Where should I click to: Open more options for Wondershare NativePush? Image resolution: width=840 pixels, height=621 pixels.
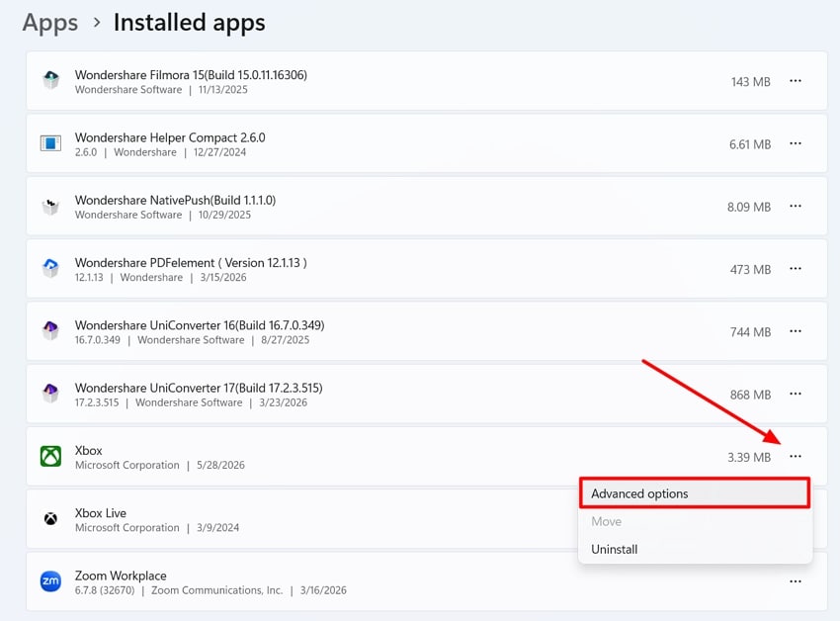796,206
